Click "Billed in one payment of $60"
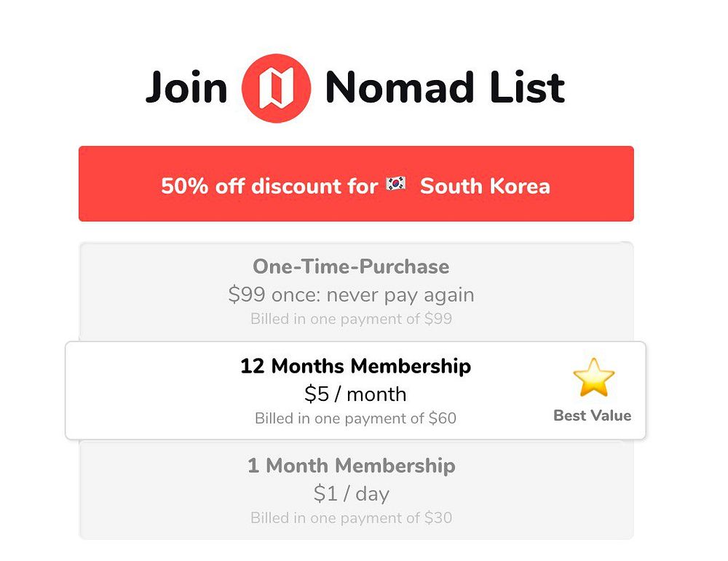728x561 pixels. (x=355, y=418)
